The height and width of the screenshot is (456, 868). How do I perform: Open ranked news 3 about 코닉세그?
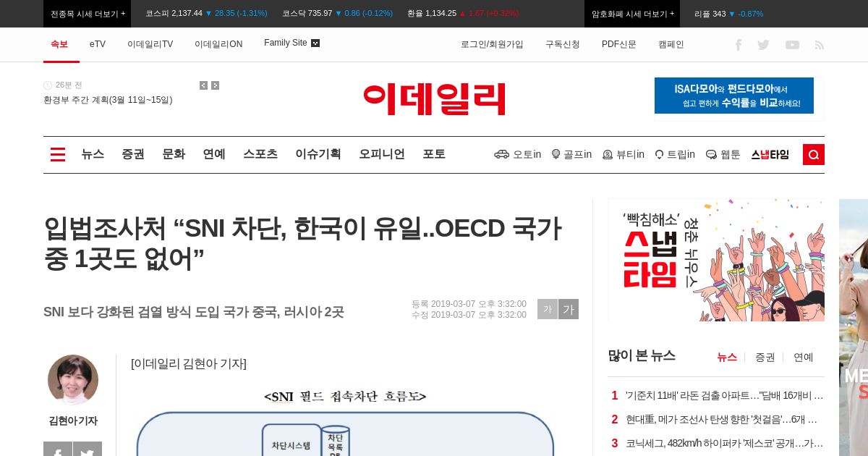(x=724, y=443)
